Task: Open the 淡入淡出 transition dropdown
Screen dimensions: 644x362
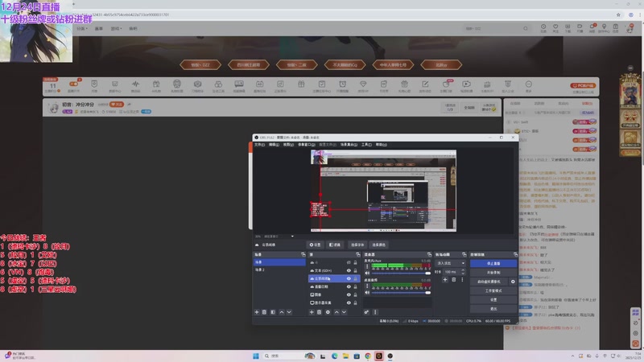Action: click(451, 263)
